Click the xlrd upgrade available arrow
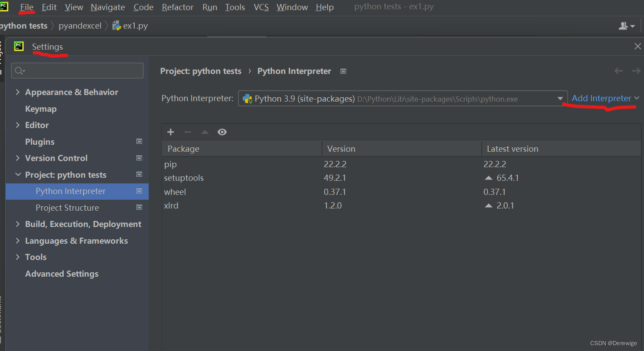Viewport: 644px width, 351px height. pyautogui.click(x=488, y=205)
